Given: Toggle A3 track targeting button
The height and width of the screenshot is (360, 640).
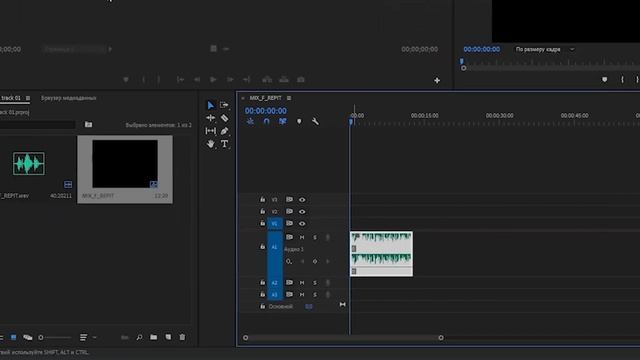Looking at the screenshot, I should click(x=275, y=294).
